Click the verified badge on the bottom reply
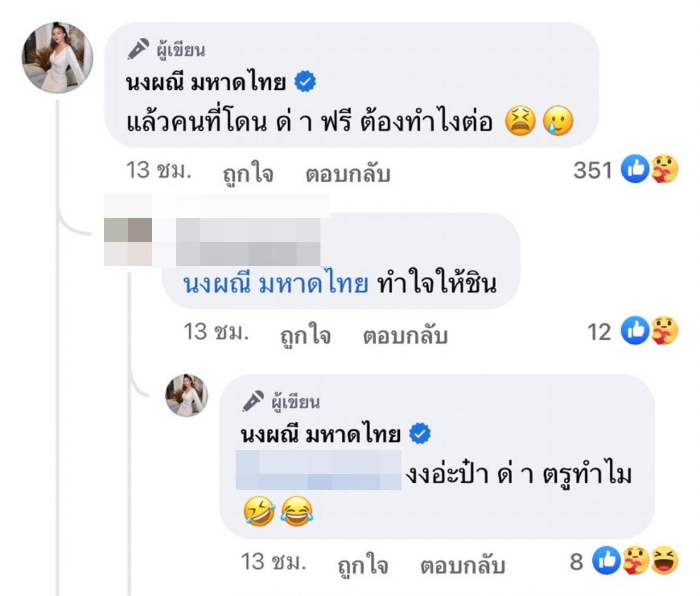Image resolution: width=700 pixels, height=596 pixels. [420, 434]
